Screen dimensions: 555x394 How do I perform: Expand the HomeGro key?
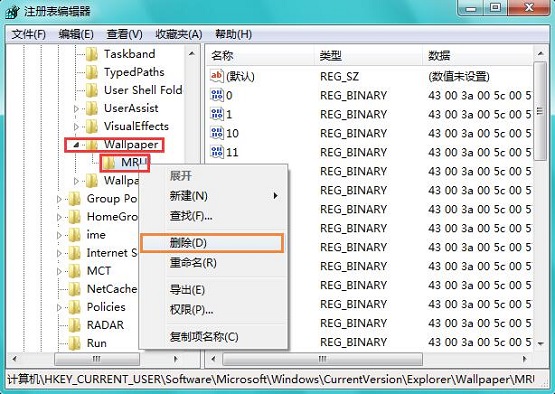coord(59,217)
